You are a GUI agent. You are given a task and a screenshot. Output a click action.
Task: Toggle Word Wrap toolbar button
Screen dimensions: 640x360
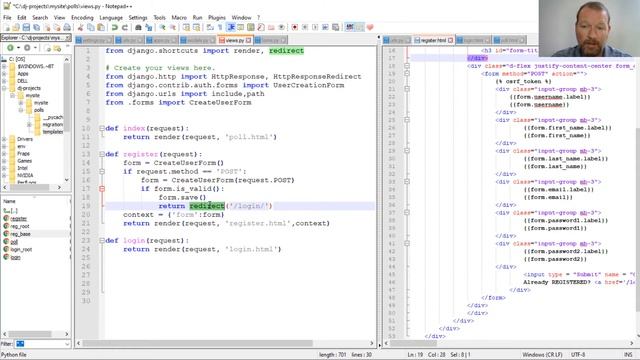click(x=210, y=27)
